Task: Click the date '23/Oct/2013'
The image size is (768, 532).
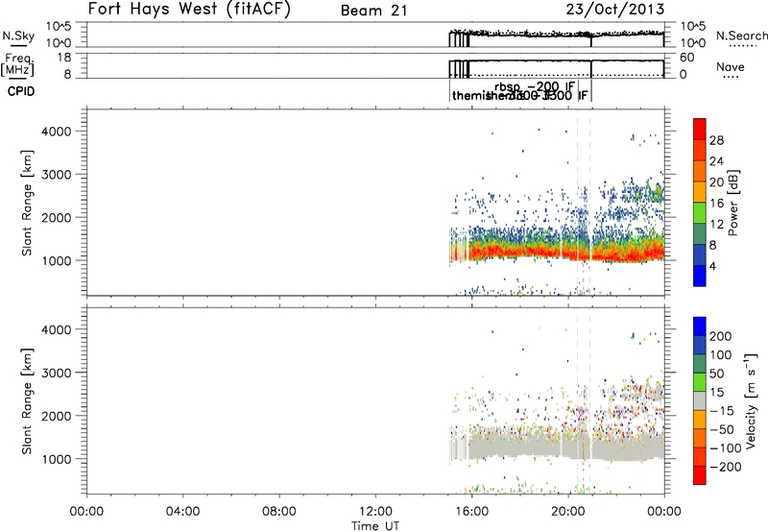Action: click(615, 10)
